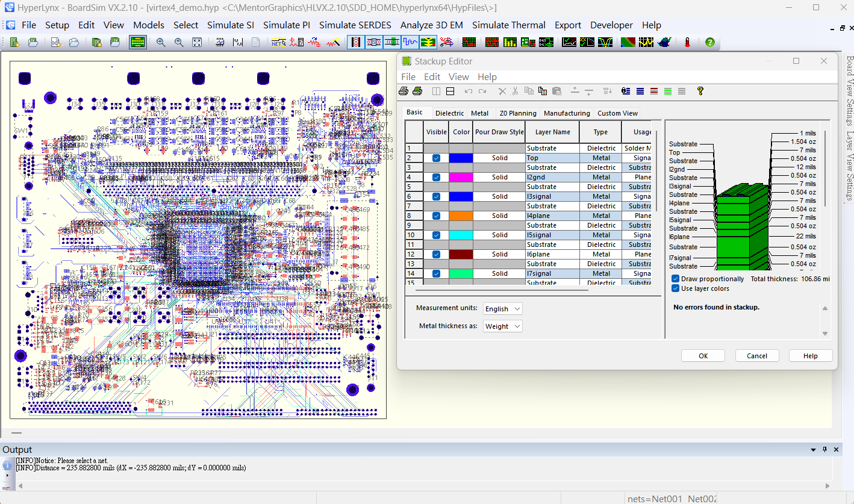The image size is (854, 504).
Task: Open the Metal thickness as dropdown
Action: point(503,326)
